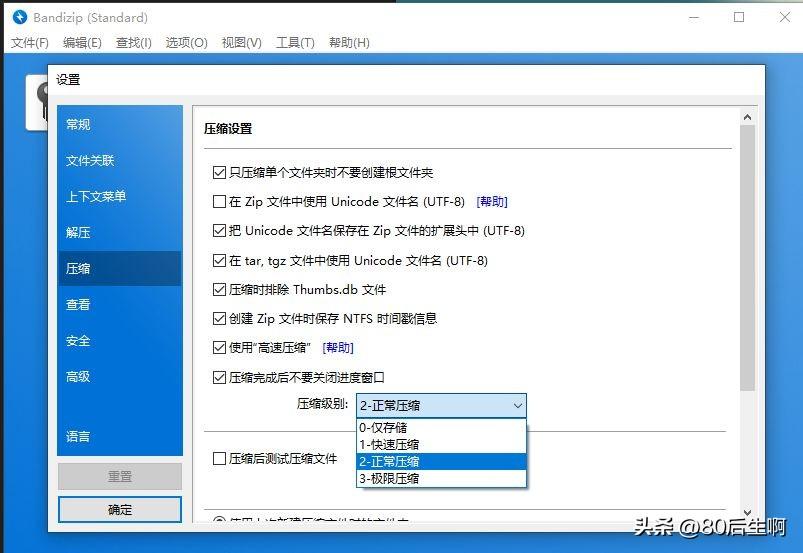Open the 文件(F) menu
This screenshot has width=803, height=553.
(x=30, y=42)
